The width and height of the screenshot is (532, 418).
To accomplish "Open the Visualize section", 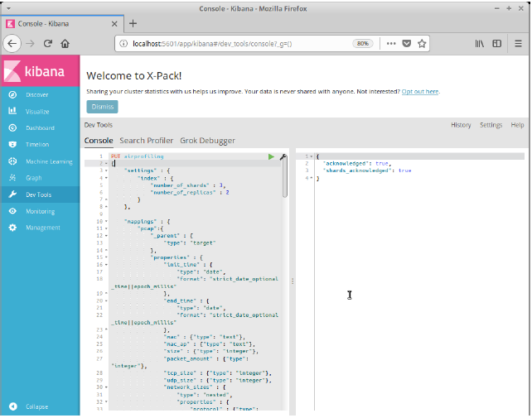I will 36,112.
